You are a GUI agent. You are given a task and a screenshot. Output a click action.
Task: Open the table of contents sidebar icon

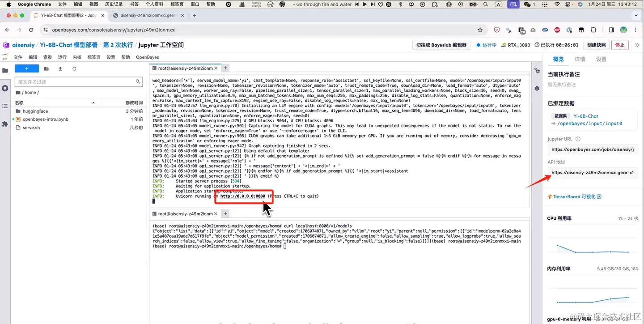coord(5,106)
